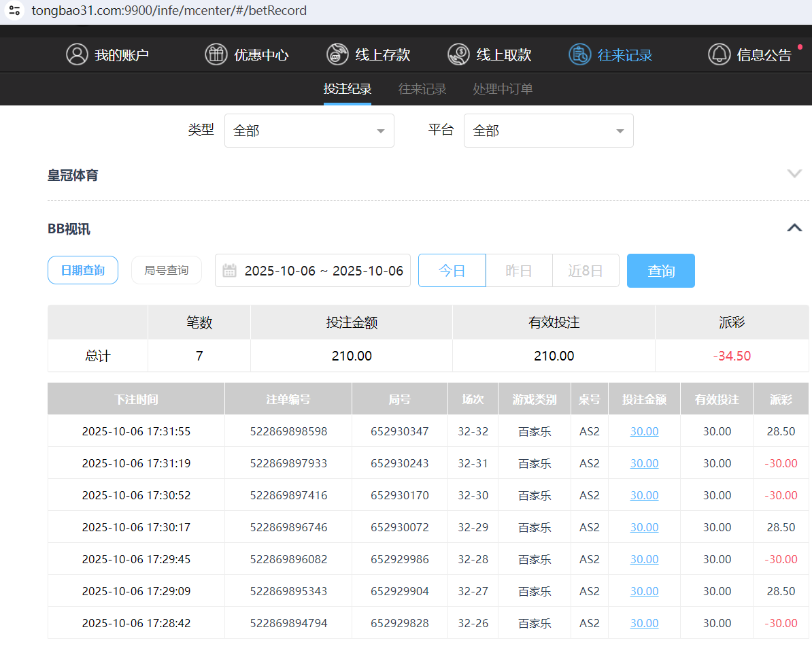Image resolution: width=812 pixels, height=653 pixels.
Task: Switch to 局号查询 mode
Action: click(x=166, y=270)
